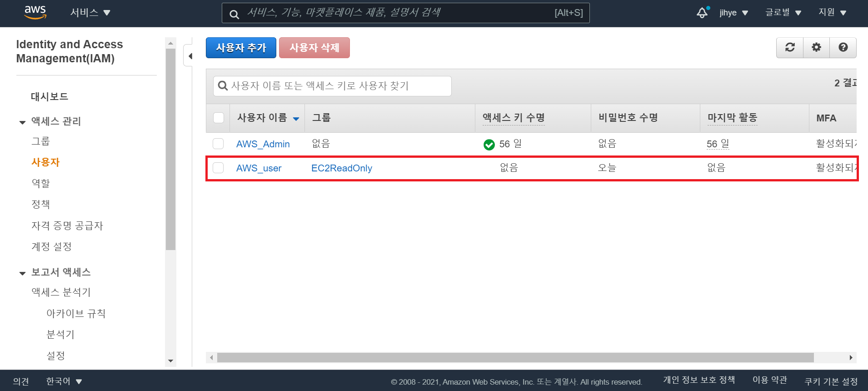868x391 pixels.
Task: Click the 비밀번호 수명 column header
Action: click(645, 118)
